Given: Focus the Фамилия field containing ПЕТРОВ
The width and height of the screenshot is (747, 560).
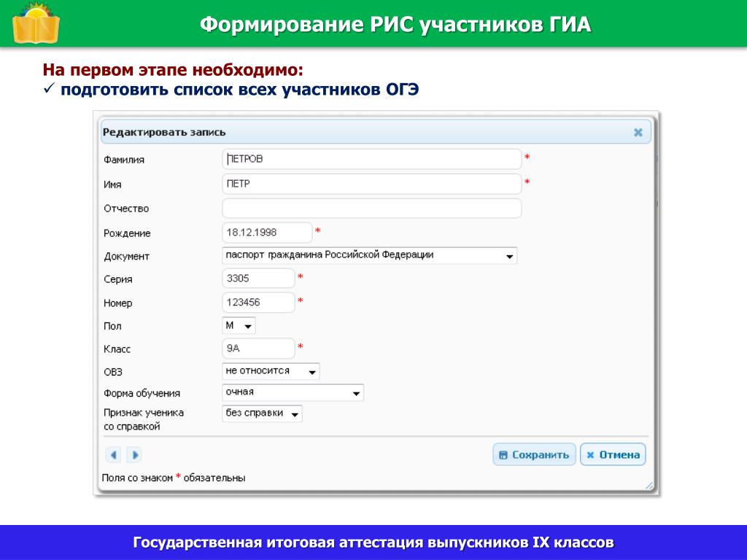Looking at the screenshot, I should coord(371,159).
